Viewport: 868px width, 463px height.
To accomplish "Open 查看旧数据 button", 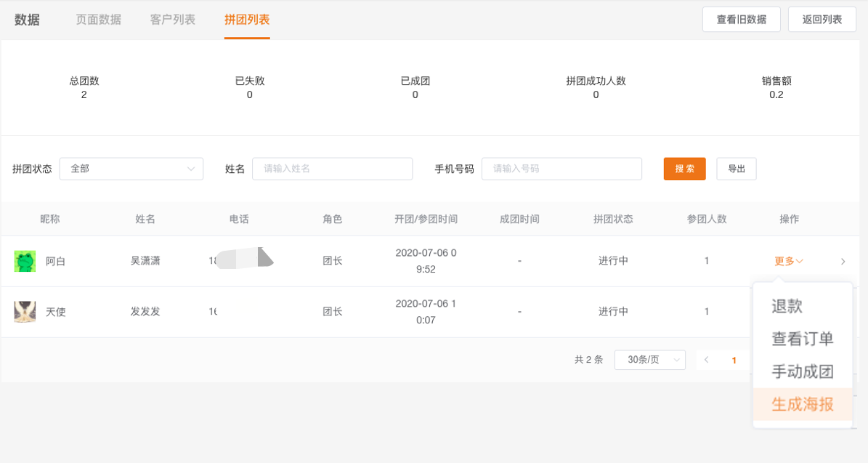I will tap(741, 20).
